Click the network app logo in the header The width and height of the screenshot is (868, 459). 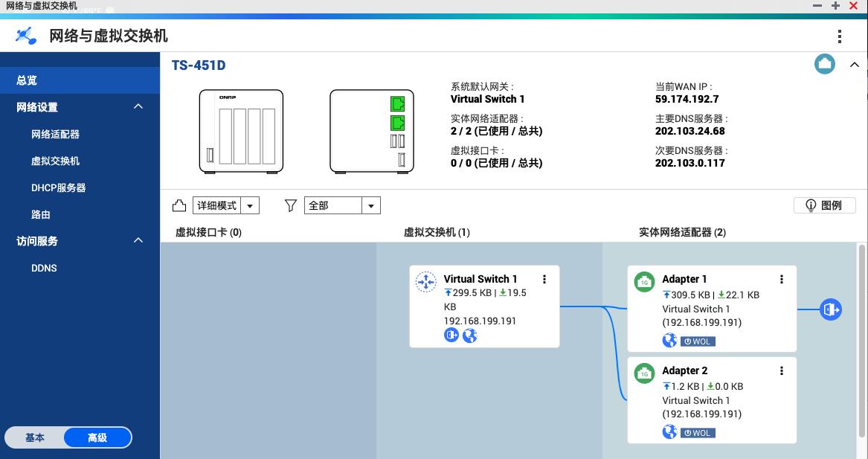coord(26,35)
